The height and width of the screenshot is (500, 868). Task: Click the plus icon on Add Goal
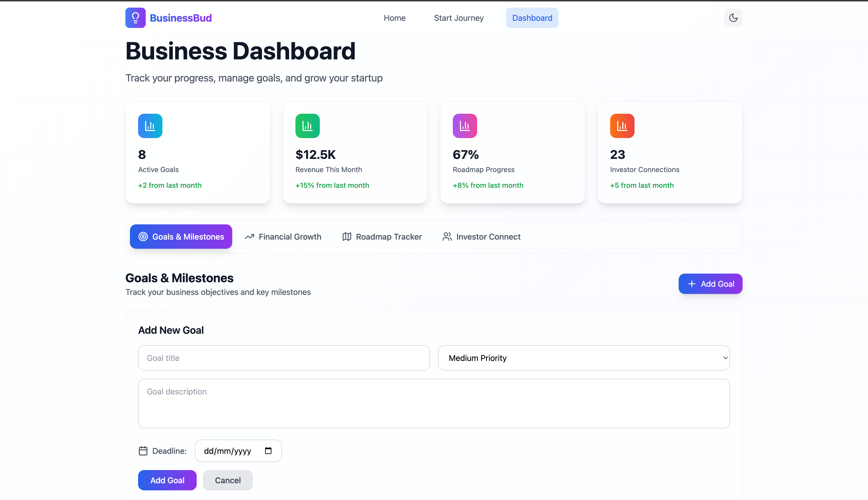(x=692, y=284)
